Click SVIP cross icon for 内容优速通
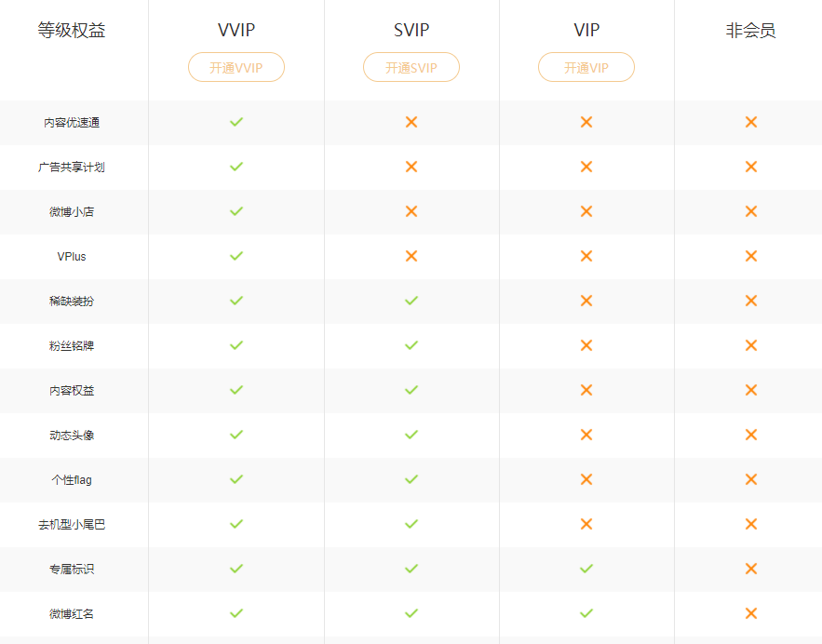 [411, 122]
